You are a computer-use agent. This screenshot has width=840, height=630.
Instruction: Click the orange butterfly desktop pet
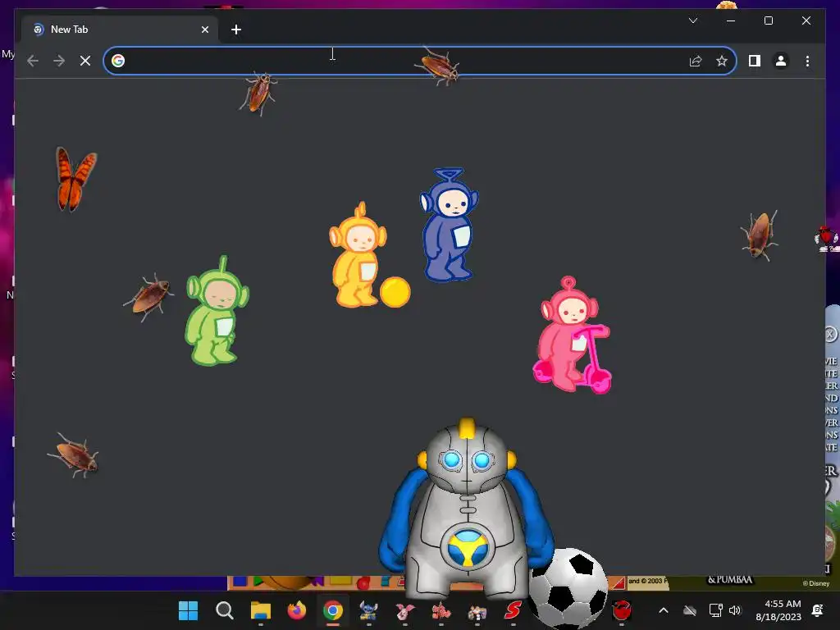[75, 179]
